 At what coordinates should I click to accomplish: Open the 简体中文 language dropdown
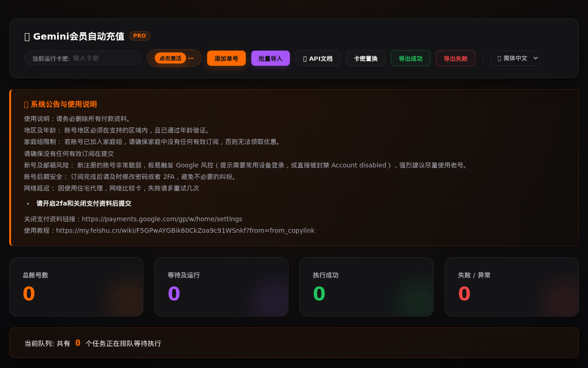click(x=515, y=58)
